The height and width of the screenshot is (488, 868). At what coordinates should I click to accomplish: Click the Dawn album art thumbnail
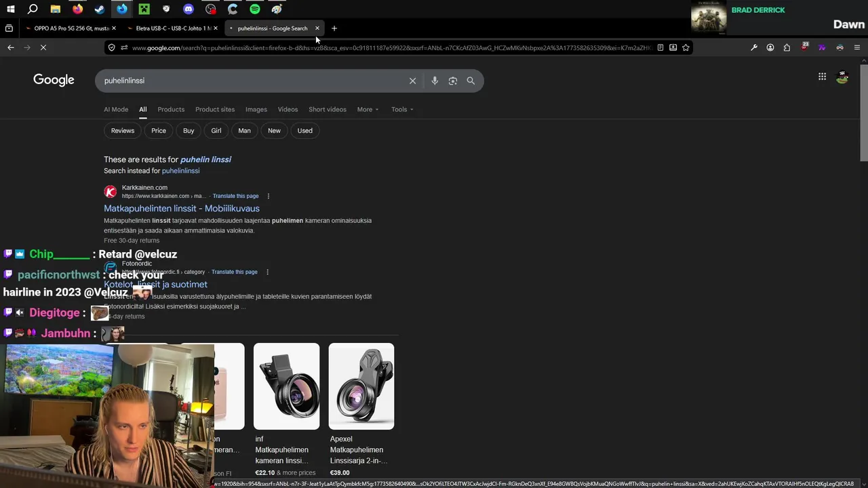709,18
